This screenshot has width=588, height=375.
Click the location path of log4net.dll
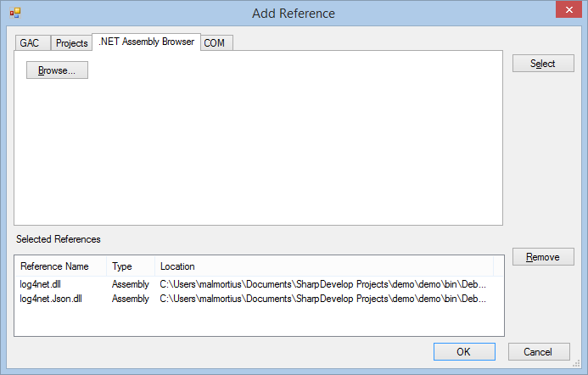322,284
